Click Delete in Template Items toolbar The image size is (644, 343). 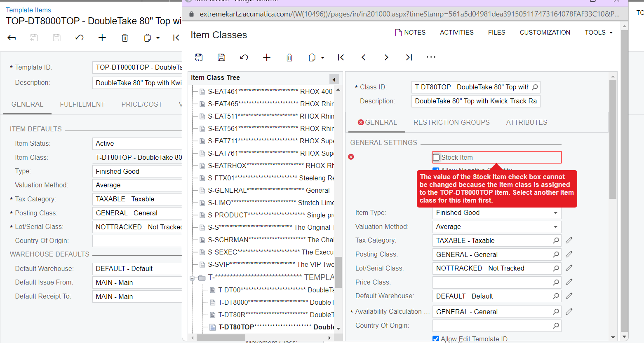(x=125, y=38)
